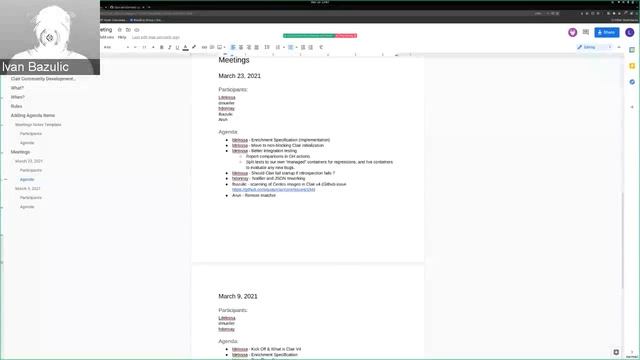Click the 'Meetings' heading in the document
640x360 pixels.
[234, 60]
